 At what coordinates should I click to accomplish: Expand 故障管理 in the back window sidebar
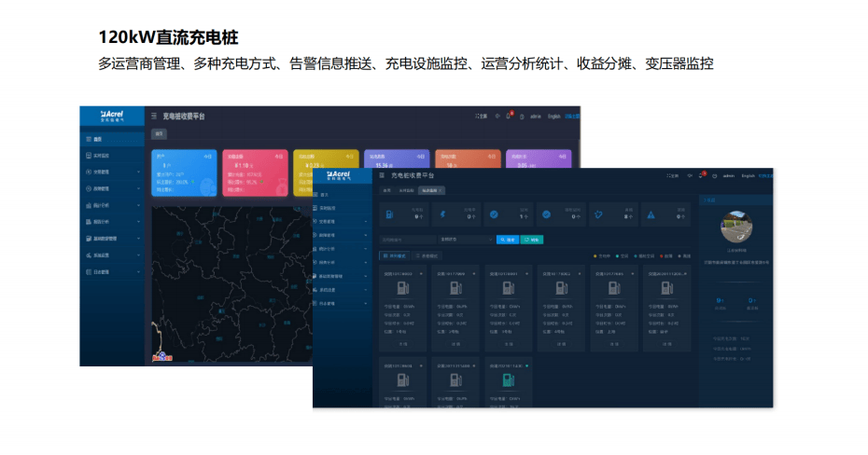click(112, 189)
